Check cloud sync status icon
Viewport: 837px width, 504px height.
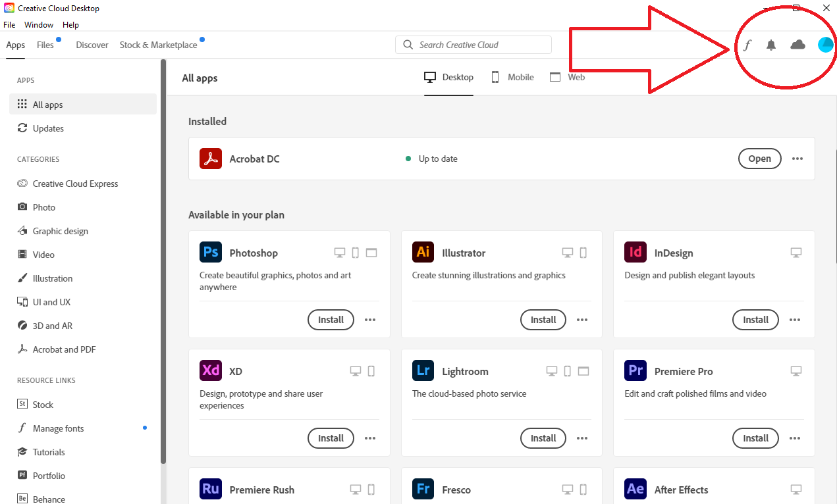tap(797, 45)
